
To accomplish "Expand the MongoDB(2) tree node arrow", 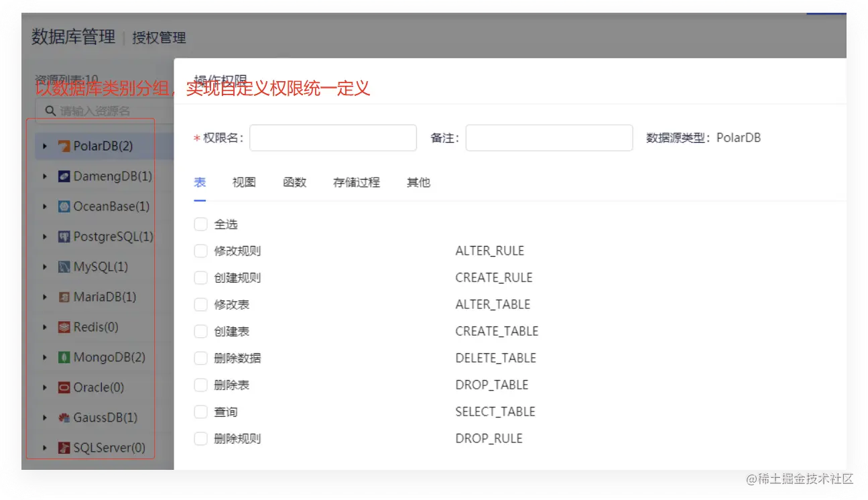I will click(x=45, y=357).
